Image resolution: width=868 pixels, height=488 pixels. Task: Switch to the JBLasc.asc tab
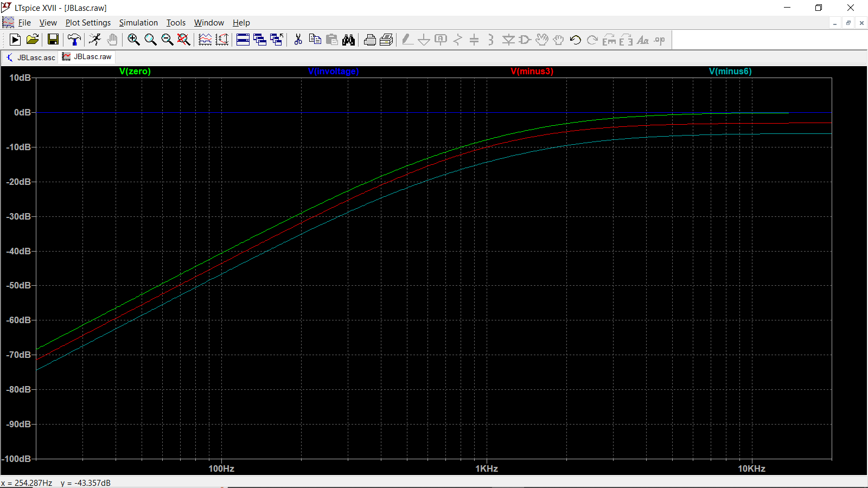click(x=30, y=57)
